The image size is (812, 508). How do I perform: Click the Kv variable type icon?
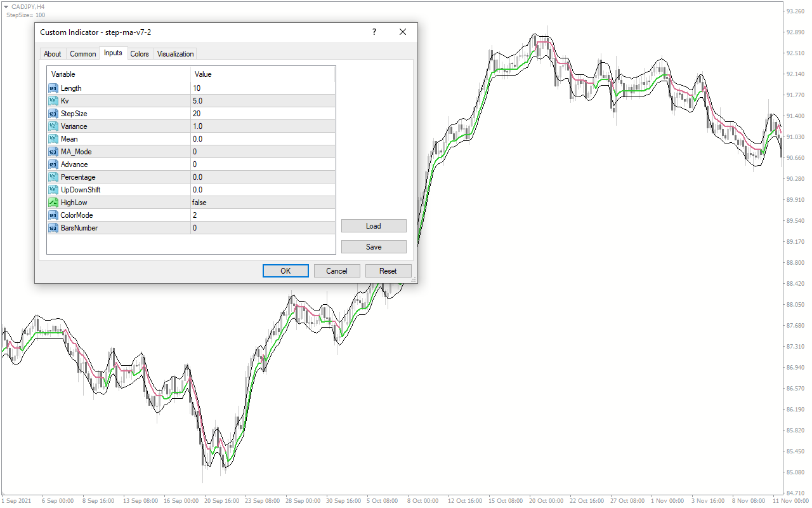[x=53, y=101]
